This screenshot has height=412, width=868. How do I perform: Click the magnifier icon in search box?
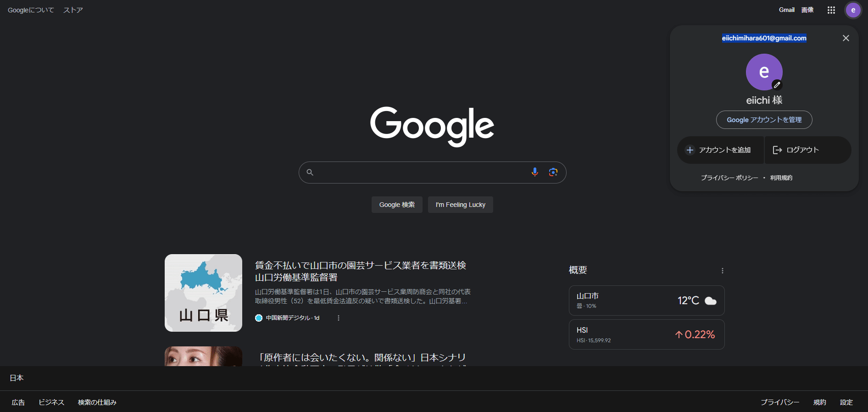pyautogui.click(x=310, y=173)
